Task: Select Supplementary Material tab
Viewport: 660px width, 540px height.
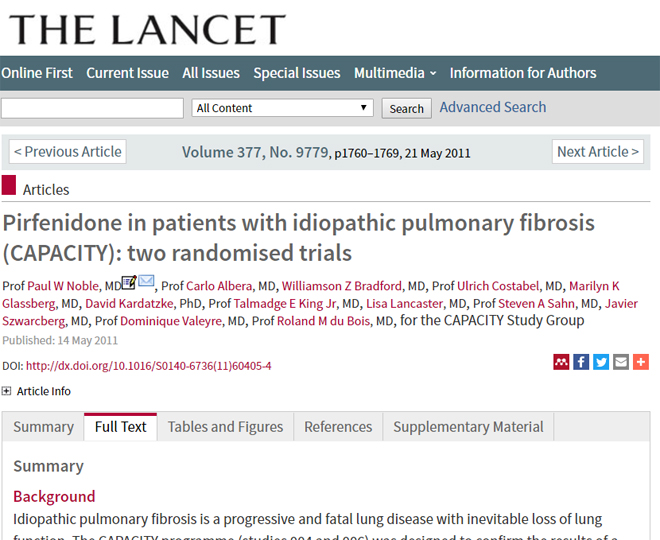Action: coord(468,427)
